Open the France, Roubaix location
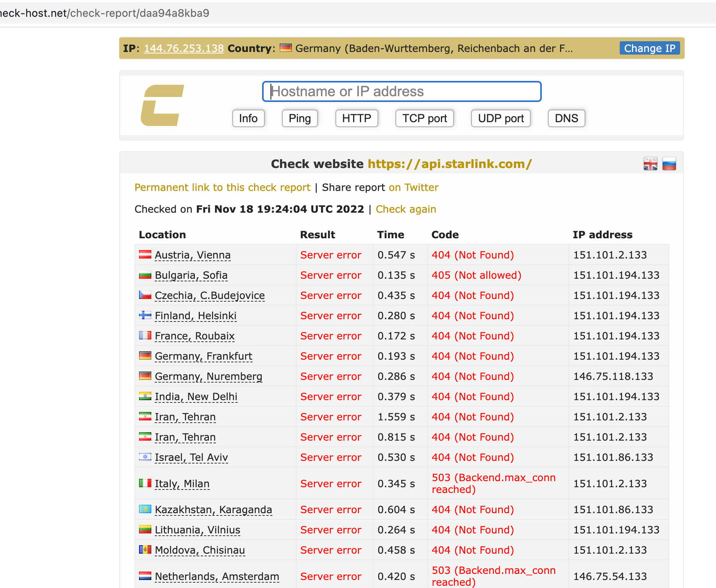 194,336
